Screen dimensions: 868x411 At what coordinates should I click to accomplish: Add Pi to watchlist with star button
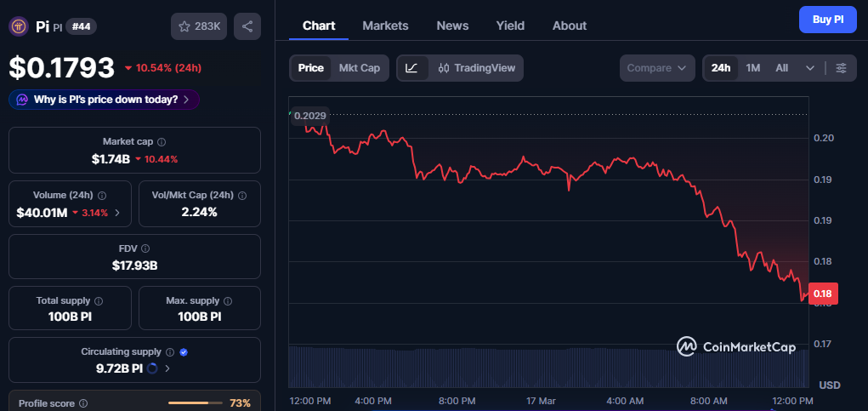pyautogui.click(x=199, y=26)
